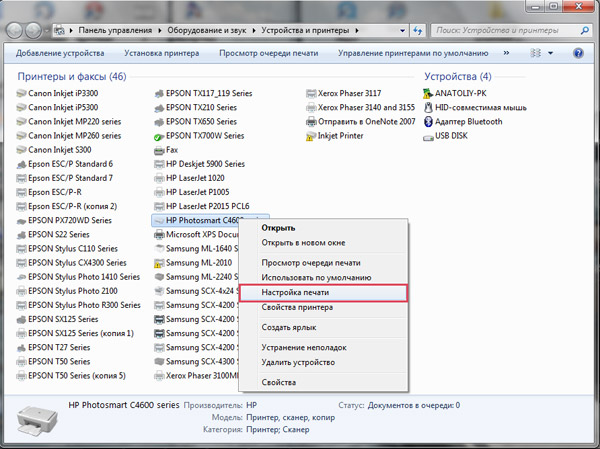Click Установка принтера toolbar button

pyautogui.click(x=161, y=53)
